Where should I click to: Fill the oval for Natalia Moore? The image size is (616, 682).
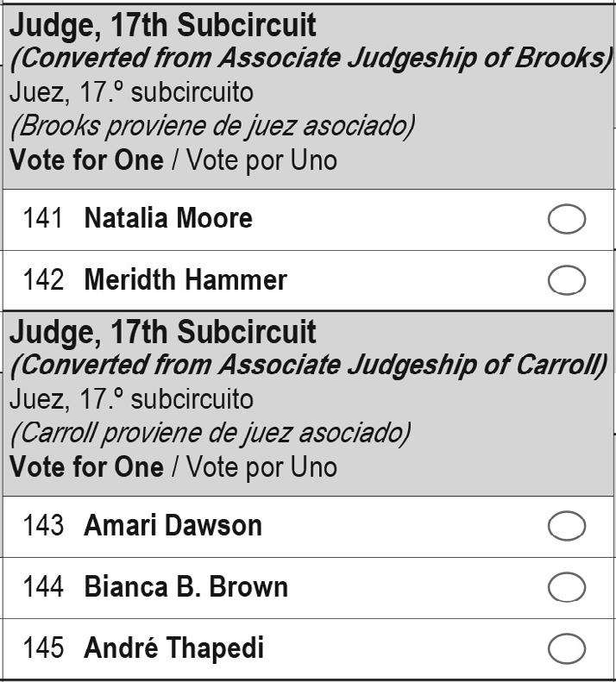[566, 219]
